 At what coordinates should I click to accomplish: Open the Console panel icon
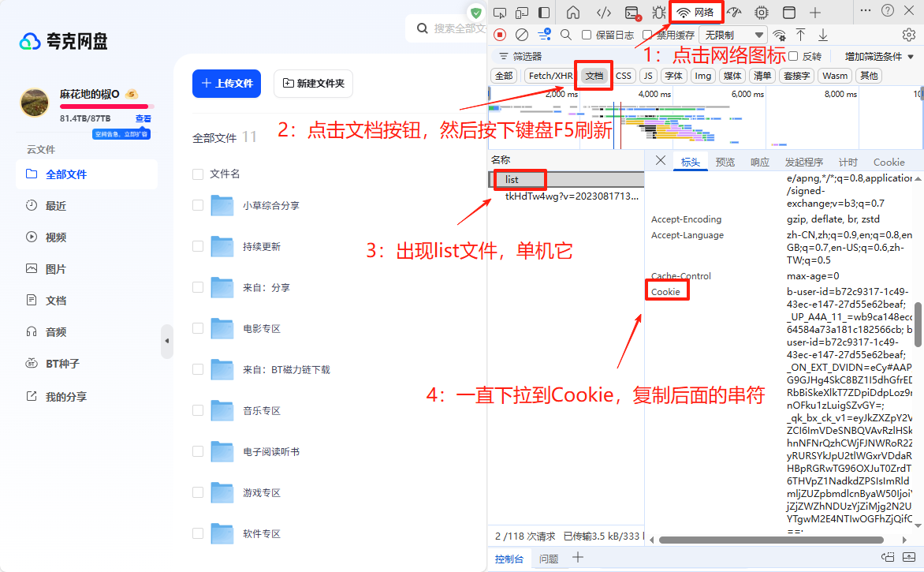click(x=632, y=13)
